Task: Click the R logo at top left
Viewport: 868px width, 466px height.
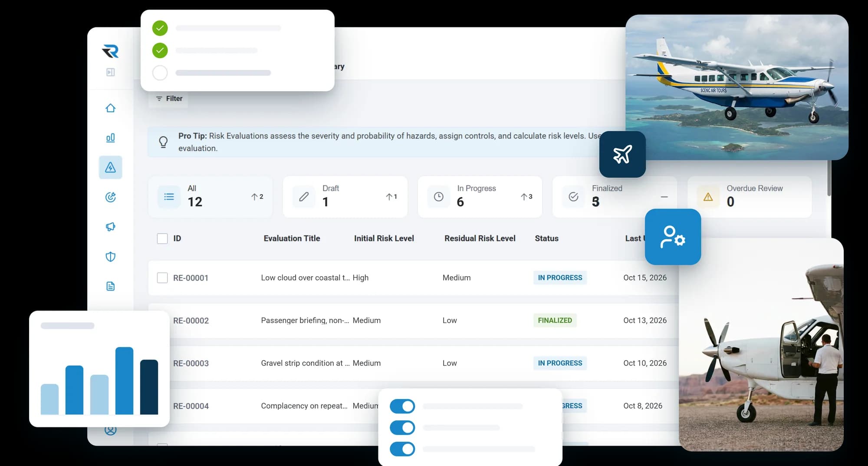Action: pyautogui.click(x=110, y=51)
